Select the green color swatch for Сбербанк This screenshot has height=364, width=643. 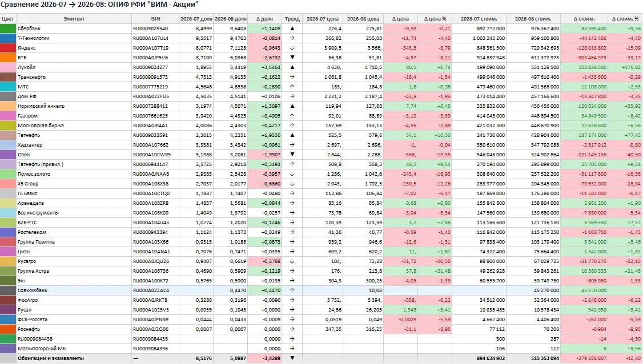[8, 29]
